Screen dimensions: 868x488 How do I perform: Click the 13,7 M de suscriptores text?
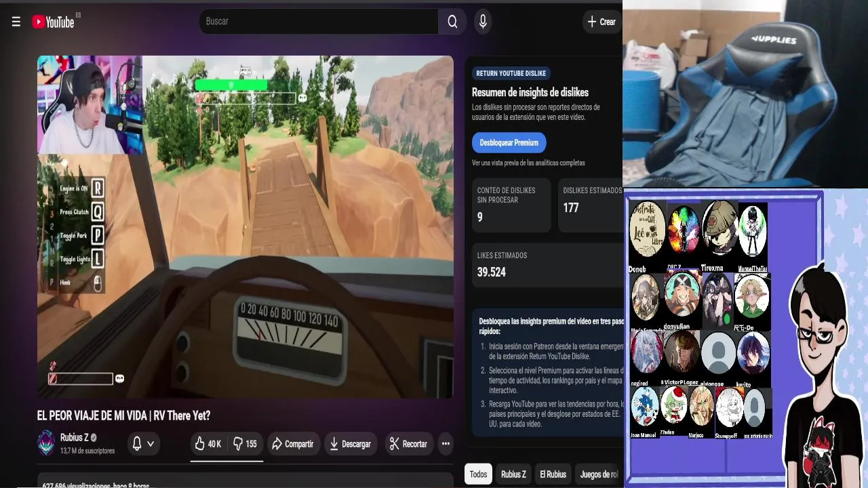click(x=87, y=451)
